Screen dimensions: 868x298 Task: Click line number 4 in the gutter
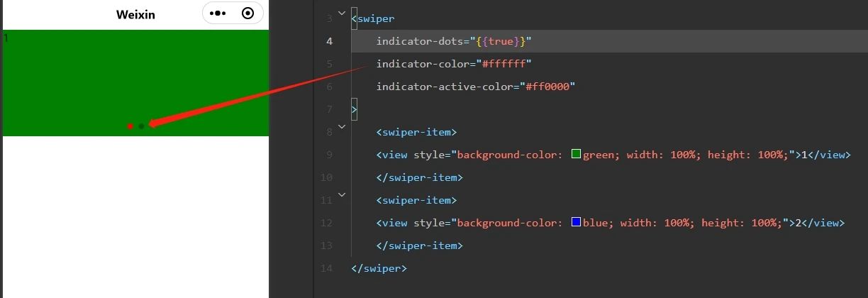[329, 41]
